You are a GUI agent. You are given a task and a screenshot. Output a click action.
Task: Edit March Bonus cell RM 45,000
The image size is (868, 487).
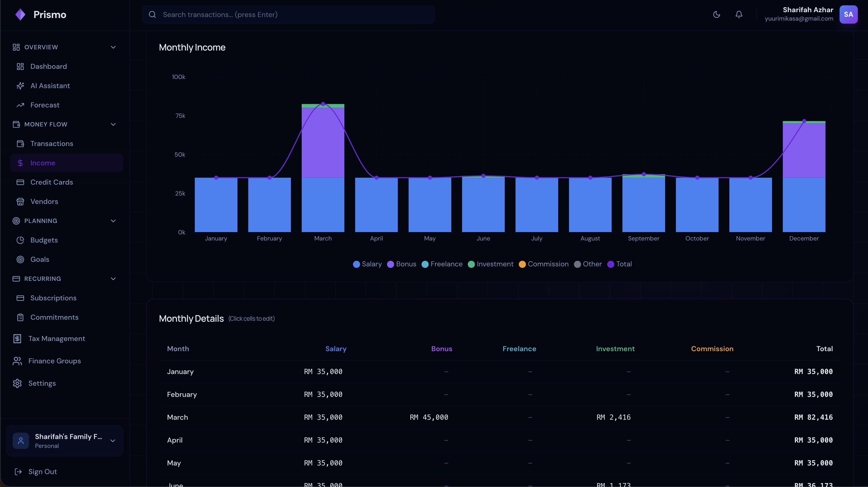(x=429, y=417)
